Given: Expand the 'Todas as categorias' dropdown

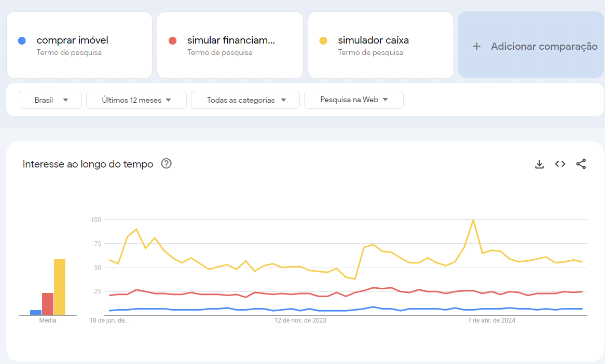Looking at the screenshot, I should click(245, 100).
